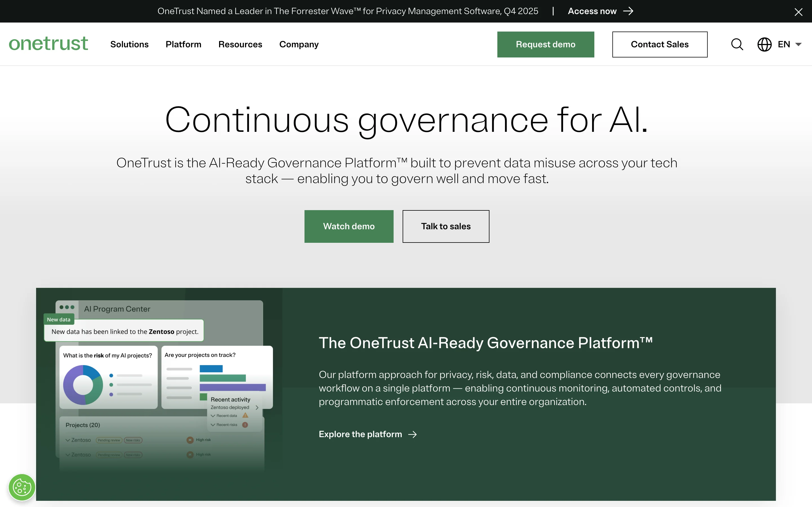Open the Platform menu
This screenshot has height=507, width=812.
coord(183,44)
